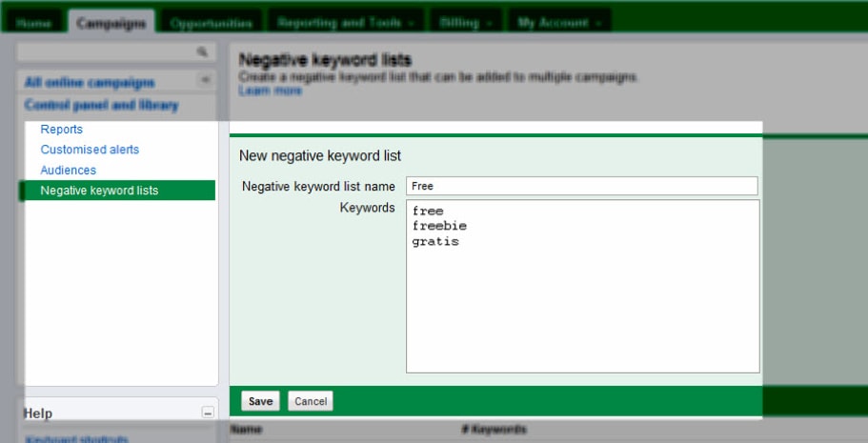Click the Save button
The width and height of the screenshot is (868, 443).
(x=260, y=401)
